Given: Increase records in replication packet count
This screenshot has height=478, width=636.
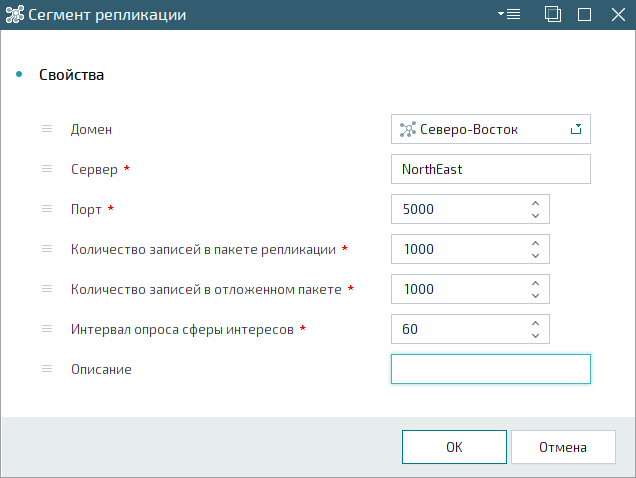Looking at the screenshot, I should [x=535, y=243].
